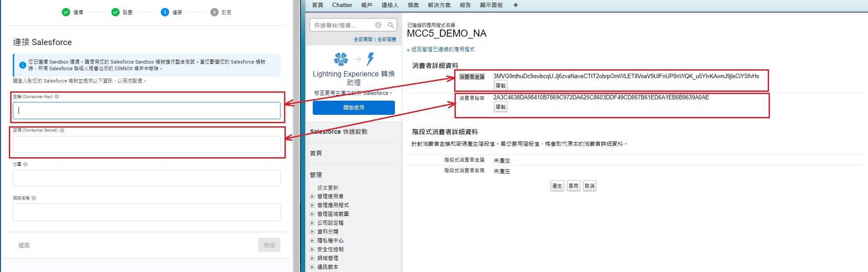This screenshot has width=868, height=272.
Task: Click the consumer key value starting 3MVG9
Action: 626,76
